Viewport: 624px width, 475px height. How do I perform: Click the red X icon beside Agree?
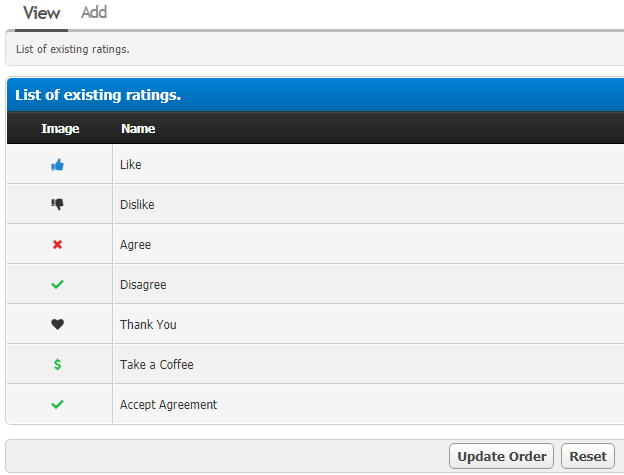57,245
